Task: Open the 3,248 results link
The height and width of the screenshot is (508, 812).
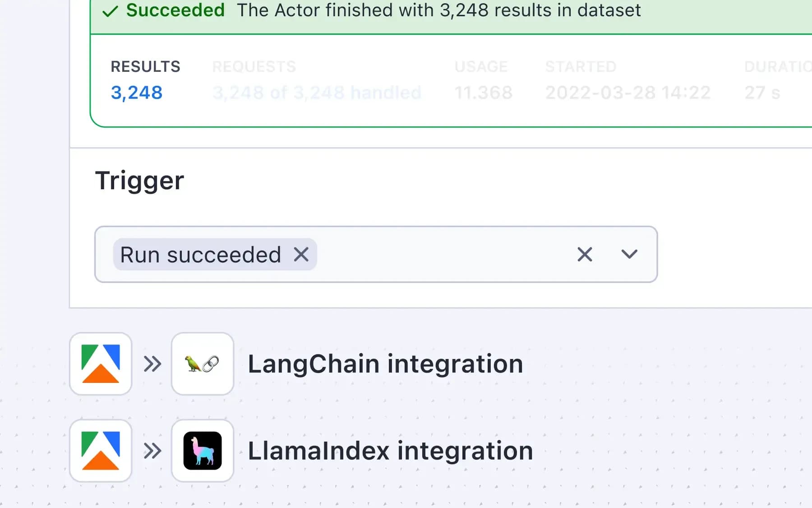Action: [137, 93]
